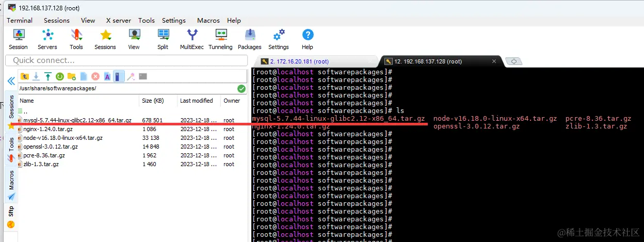Open the Tools menu

coord(147,21)
